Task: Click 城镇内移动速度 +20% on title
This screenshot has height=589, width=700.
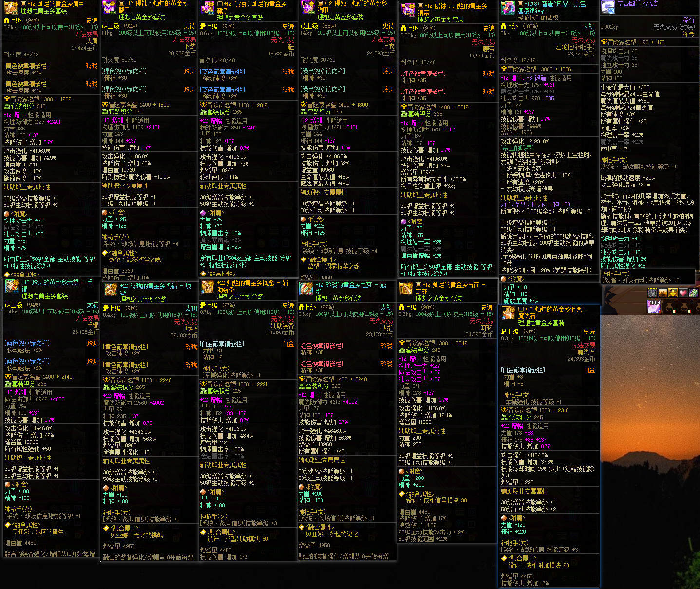Action: tap(628, 178)
